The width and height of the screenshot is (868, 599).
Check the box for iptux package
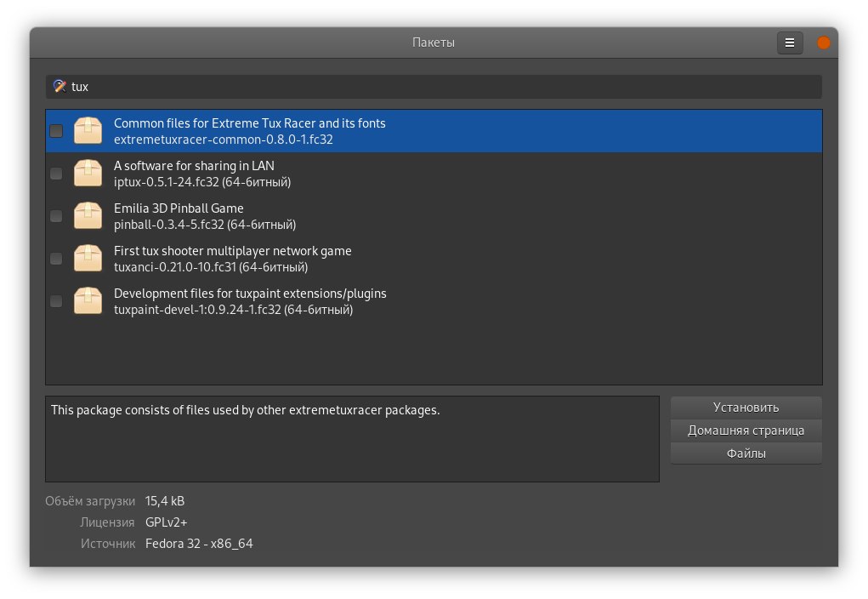[x=56, y=174]
